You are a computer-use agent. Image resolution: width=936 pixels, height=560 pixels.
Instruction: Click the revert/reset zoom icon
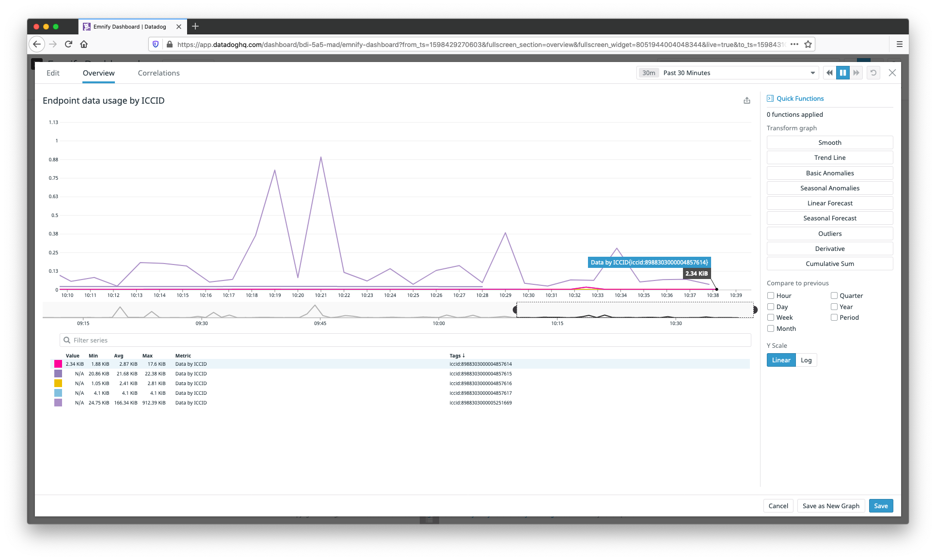click(x=873, y=72)
